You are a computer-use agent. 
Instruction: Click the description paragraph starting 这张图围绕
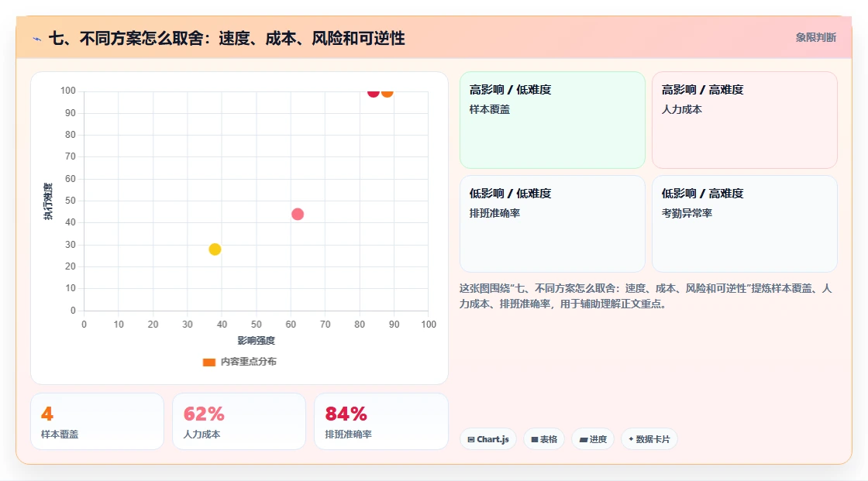point(646,296)
